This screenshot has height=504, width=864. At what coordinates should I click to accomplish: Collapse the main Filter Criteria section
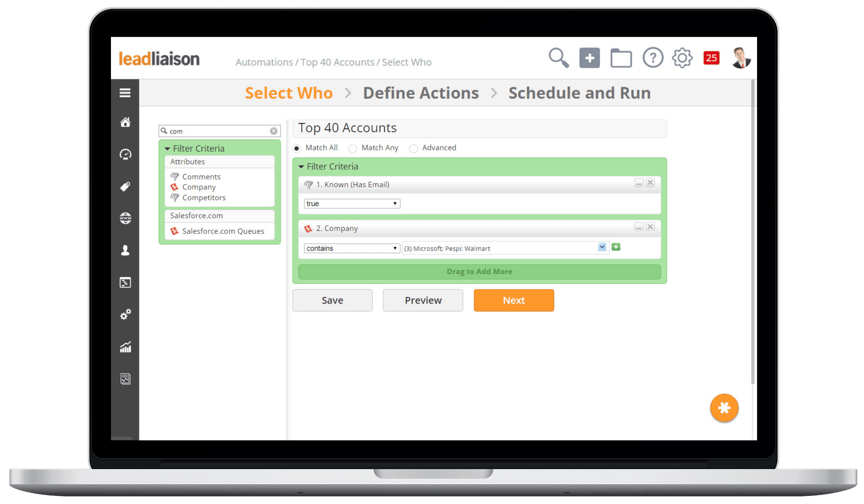[301, 167]
